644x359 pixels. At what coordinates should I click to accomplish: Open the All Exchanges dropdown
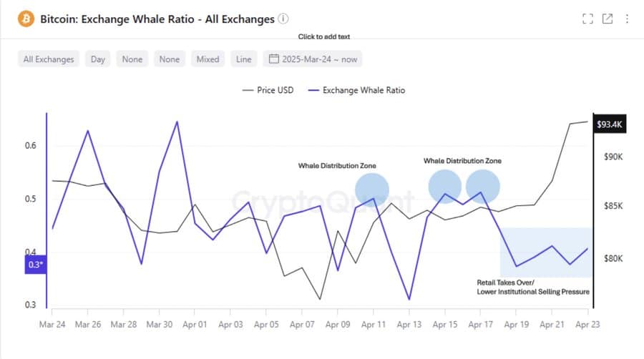tap(49, 59)
